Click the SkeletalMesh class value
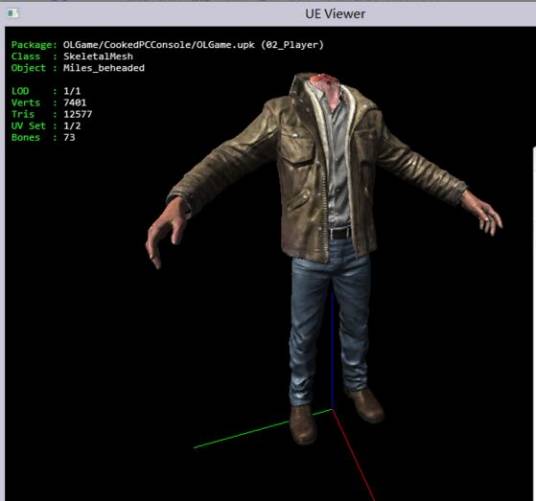Screen dimensions: 536x501 98,56
